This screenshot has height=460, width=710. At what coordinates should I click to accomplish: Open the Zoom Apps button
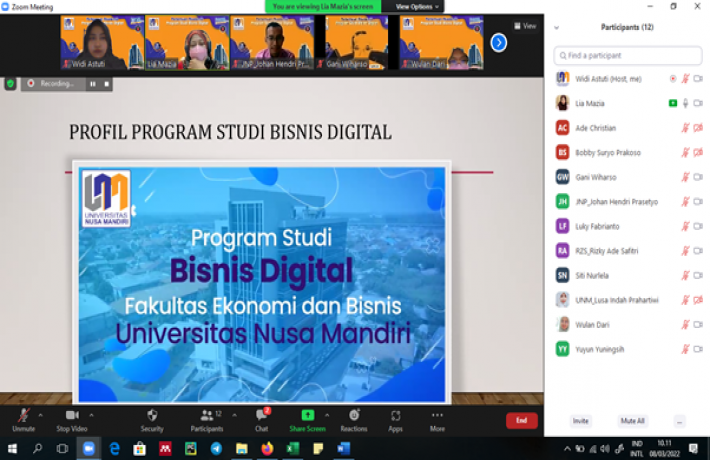[x=395, y=420]
